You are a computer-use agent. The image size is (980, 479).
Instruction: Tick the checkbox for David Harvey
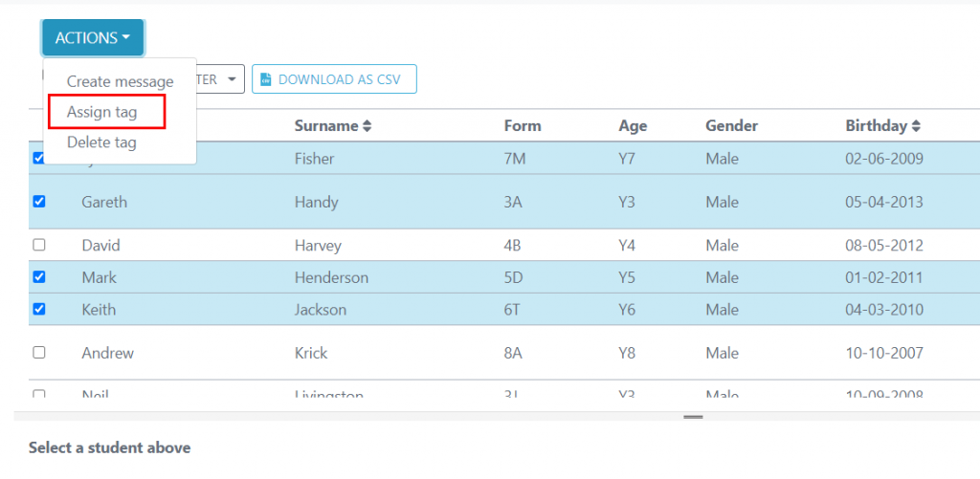point(38,245)
